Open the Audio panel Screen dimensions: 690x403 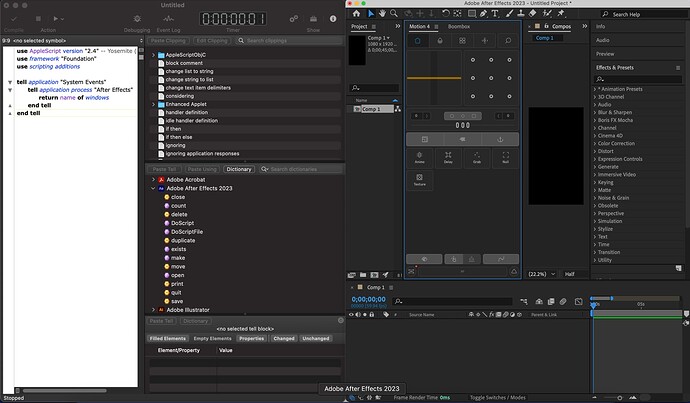coord(603,40)
